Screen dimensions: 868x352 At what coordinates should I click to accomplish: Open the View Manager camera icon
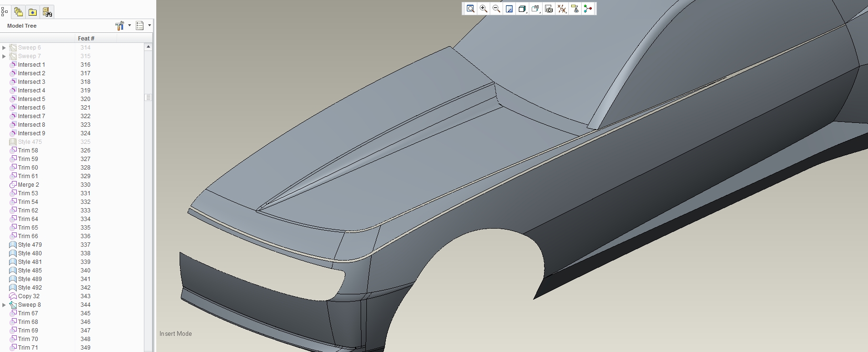coord(549,9)
